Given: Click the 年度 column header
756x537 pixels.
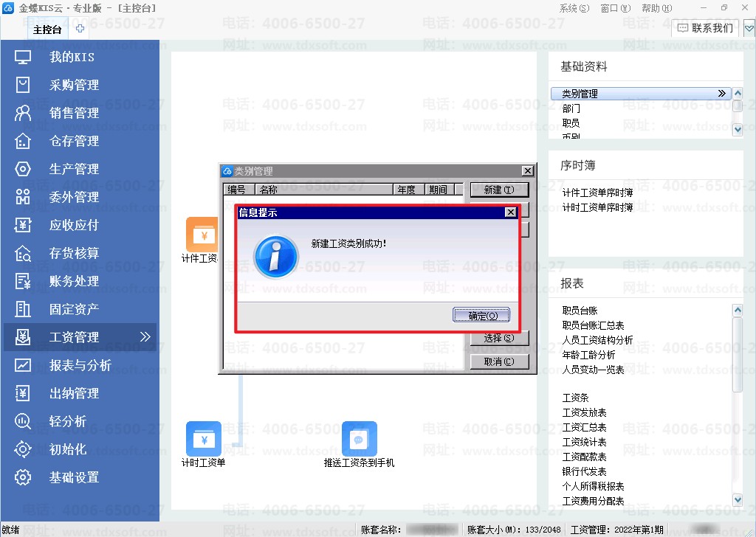Looking at the screenshot, I should pos(409,190).
